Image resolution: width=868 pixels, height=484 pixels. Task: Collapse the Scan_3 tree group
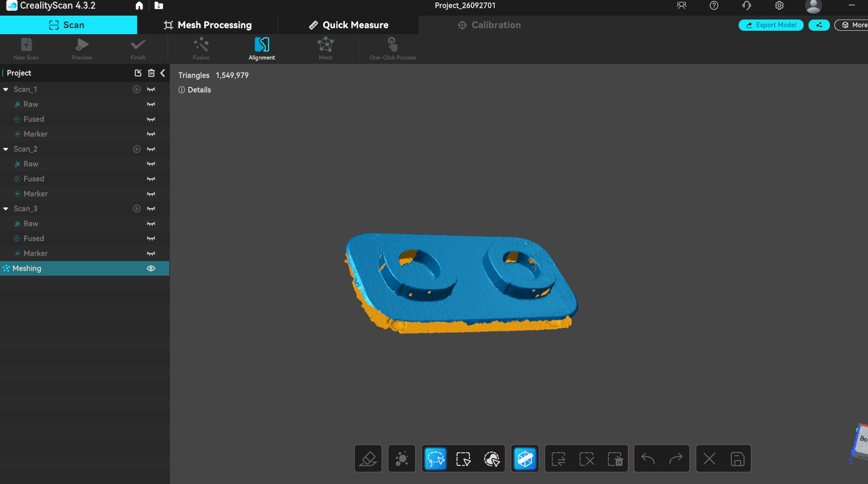click(x=6, y=209)
